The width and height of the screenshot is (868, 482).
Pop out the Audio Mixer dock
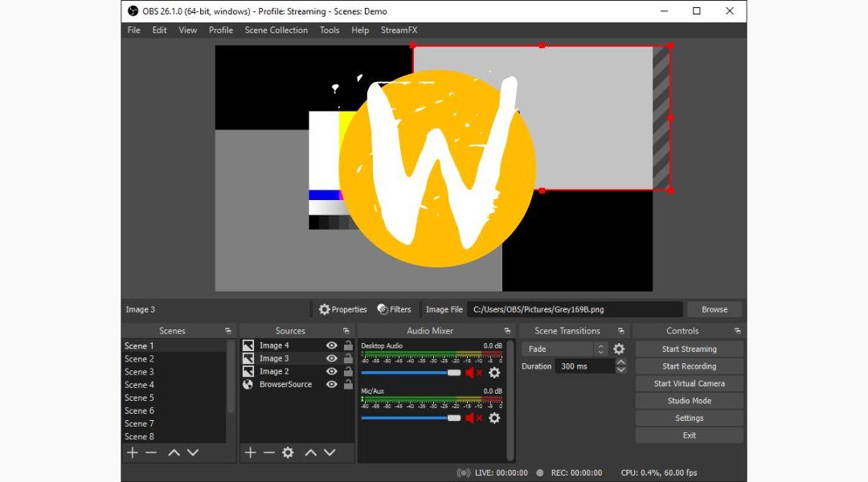coord(507,331)
